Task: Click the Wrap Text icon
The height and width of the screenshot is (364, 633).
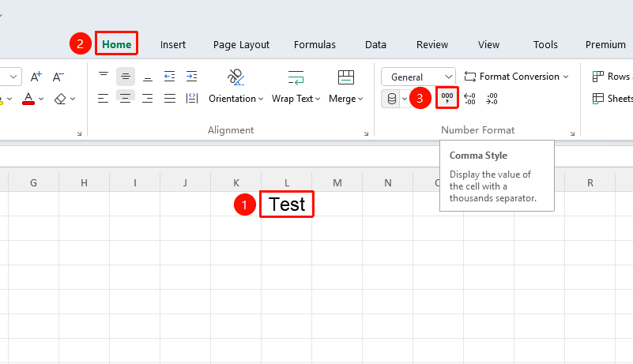Action: coord(296,77)
